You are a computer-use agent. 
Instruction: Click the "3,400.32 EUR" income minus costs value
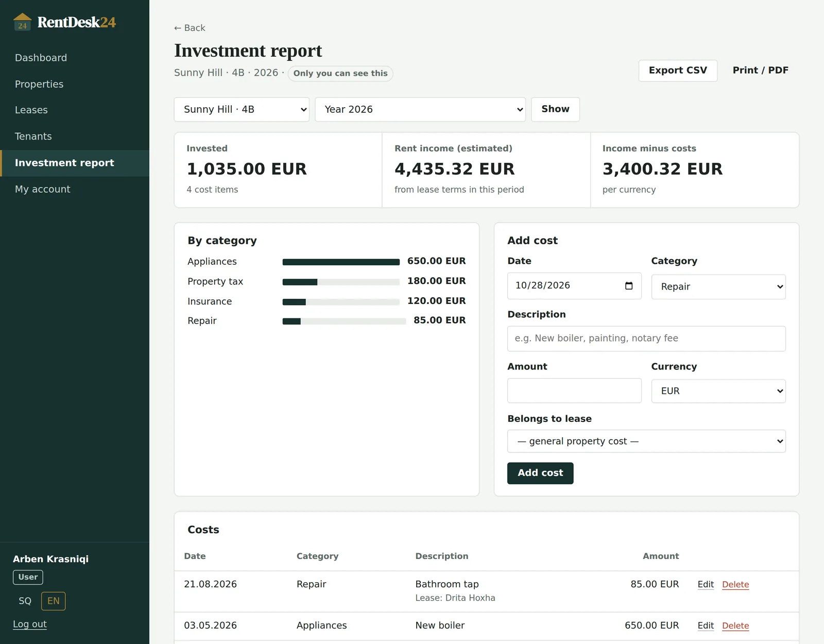(x=663, y=169)
